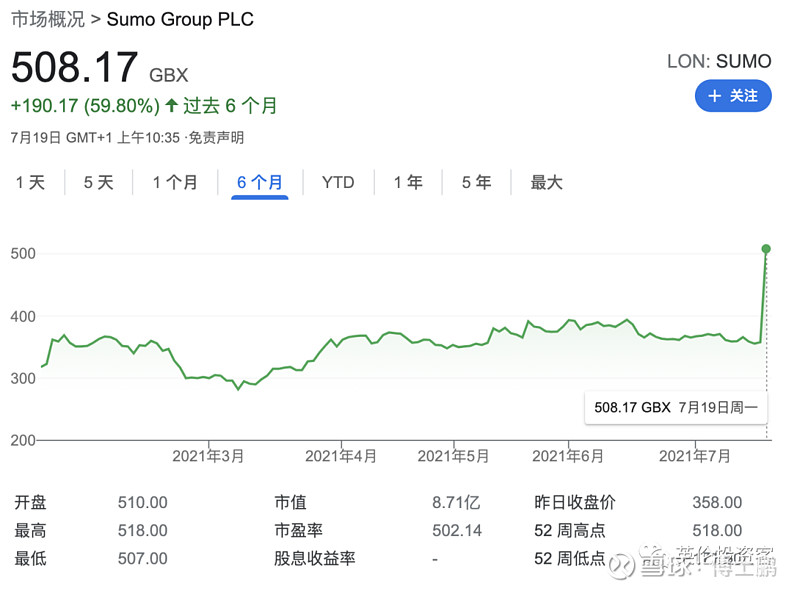Click the 开盘 value 510.00
The width and height of the screenshot is (800, 591).
click(142, 503)
